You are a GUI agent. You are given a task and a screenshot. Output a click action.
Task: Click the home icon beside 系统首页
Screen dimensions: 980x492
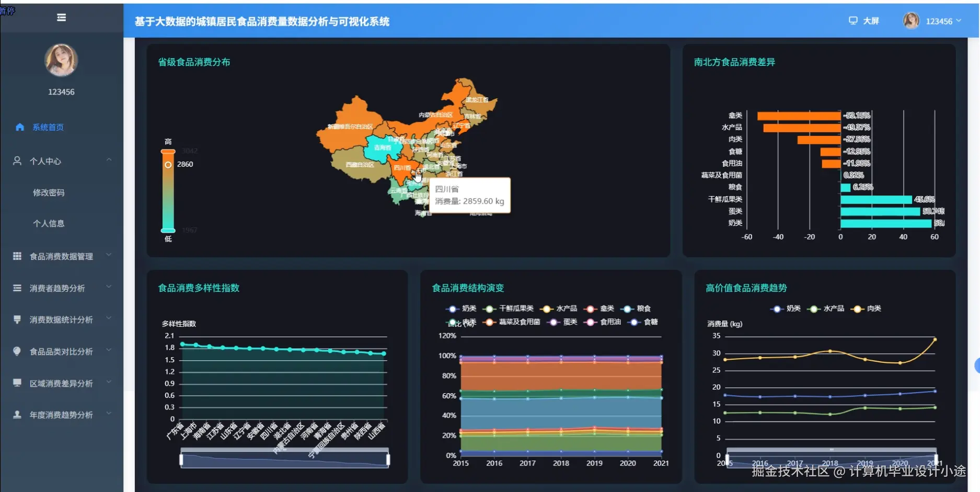[x=20, y=127]
